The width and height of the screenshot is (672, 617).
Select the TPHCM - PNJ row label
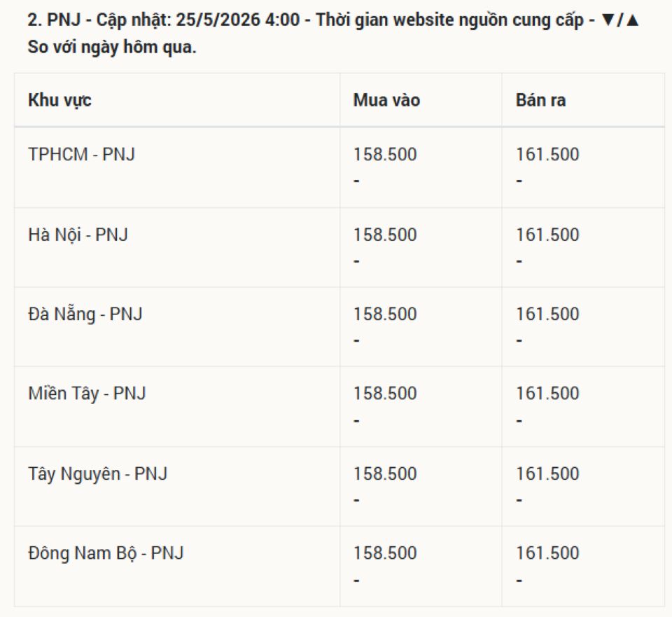[x=81, y=154]
